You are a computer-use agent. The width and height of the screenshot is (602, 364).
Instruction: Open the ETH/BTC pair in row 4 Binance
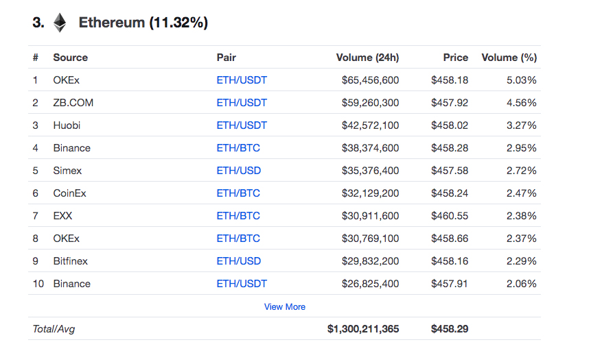(238, 148)
